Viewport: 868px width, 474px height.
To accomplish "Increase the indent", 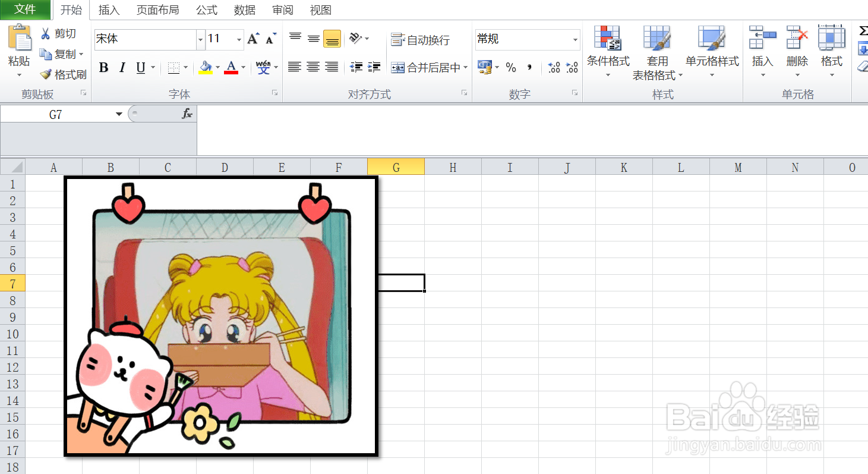I will [374, 67].
